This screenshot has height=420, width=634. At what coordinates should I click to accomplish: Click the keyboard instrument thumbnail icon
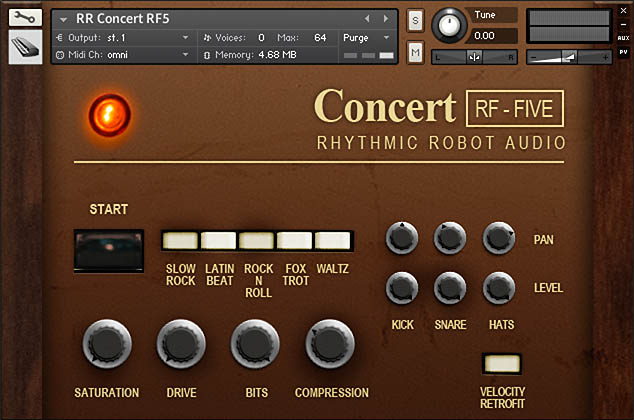click(25, 47)
